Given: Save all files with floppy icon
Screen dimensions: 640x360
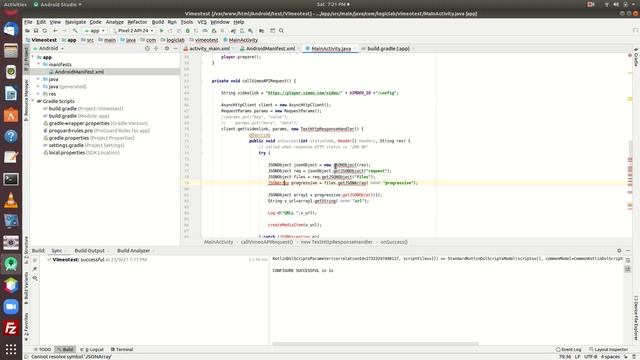Looking at the screenshot, I should pos(36,31).
